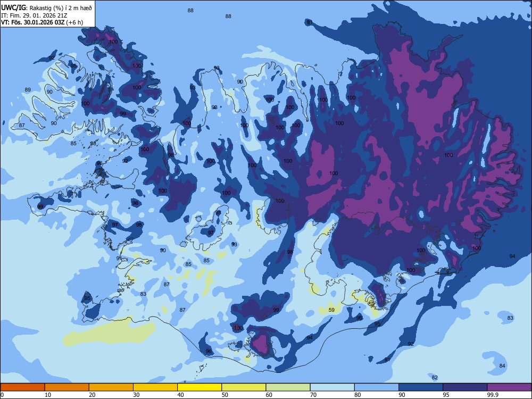Screen dimensions: 532x399
Task: Select the dark blue 90–95 legend swatch
Action: coord(421,387)
